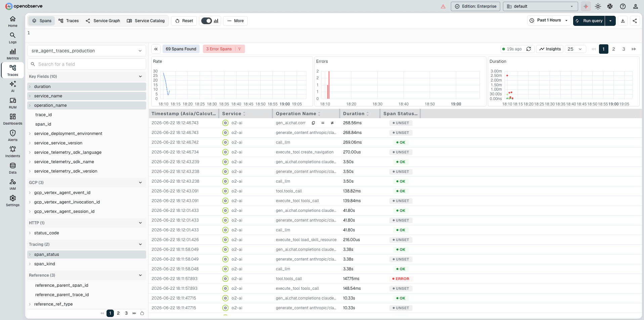644x320 pixels.
Task: Click the Run query button
Action: (x=589, y=21)
